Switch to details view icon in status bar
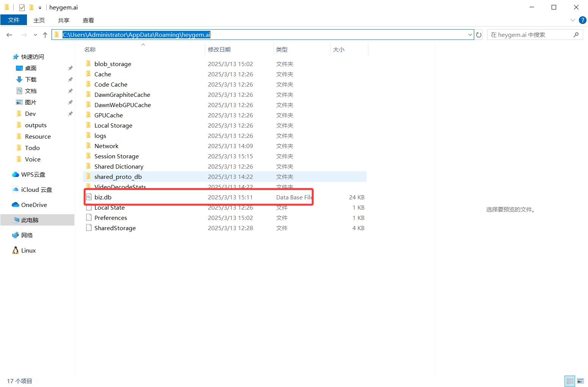Viewport: 588px width, 387px height. (x=570, y=381)
